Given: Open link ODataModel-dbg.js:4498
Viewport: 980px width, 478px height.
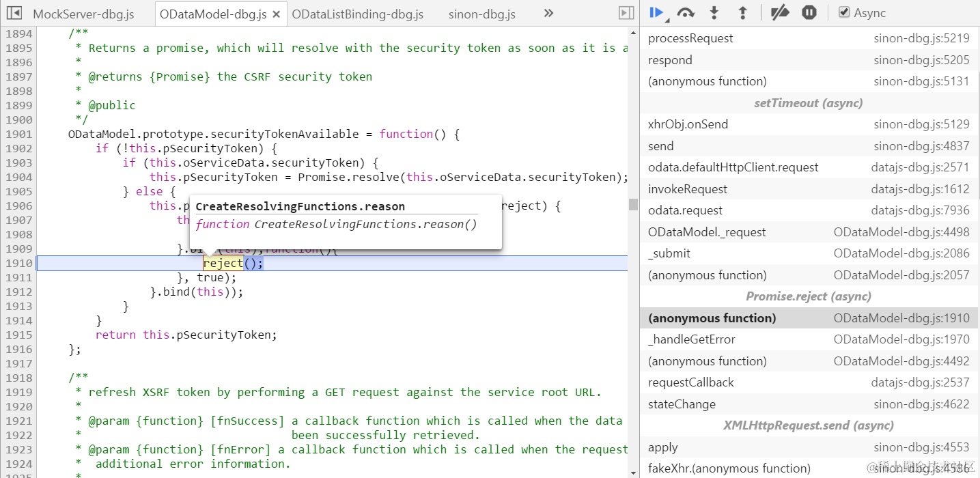Looking at the screenshot, I should click(901, 232).
